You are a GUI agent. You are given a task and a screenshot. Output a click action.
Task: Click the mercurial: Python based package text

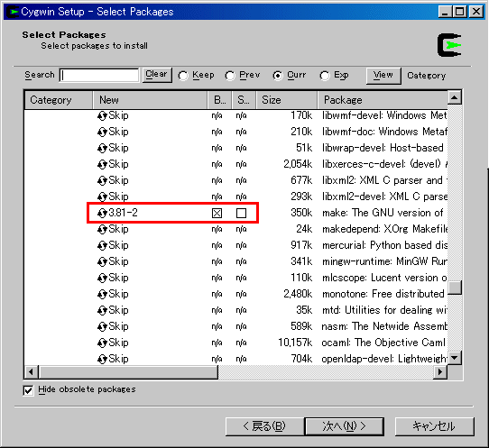point(384,245)
